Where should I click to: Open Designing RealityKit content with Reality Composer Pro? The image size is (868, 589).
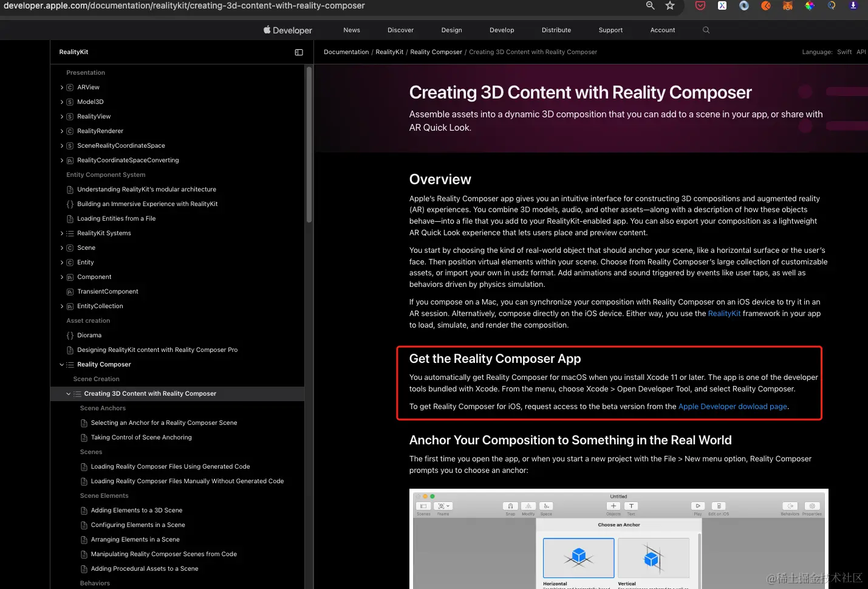click(x=157, y=350)
